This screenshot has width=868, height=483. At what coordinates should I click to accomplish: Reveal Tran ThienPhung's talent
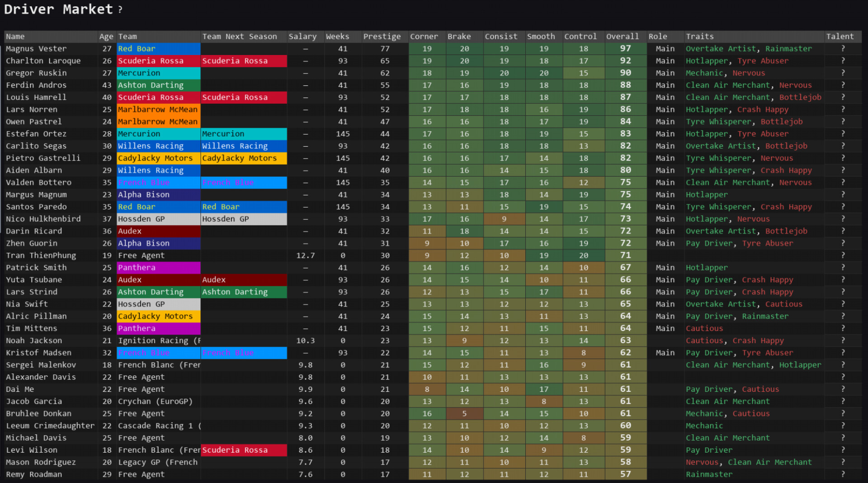point(843,255)
